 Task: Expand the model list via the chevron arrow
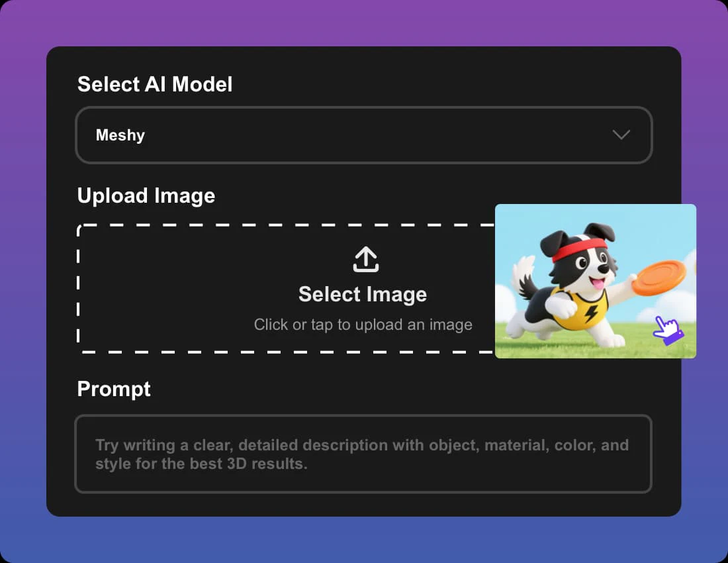pos(621,135)
